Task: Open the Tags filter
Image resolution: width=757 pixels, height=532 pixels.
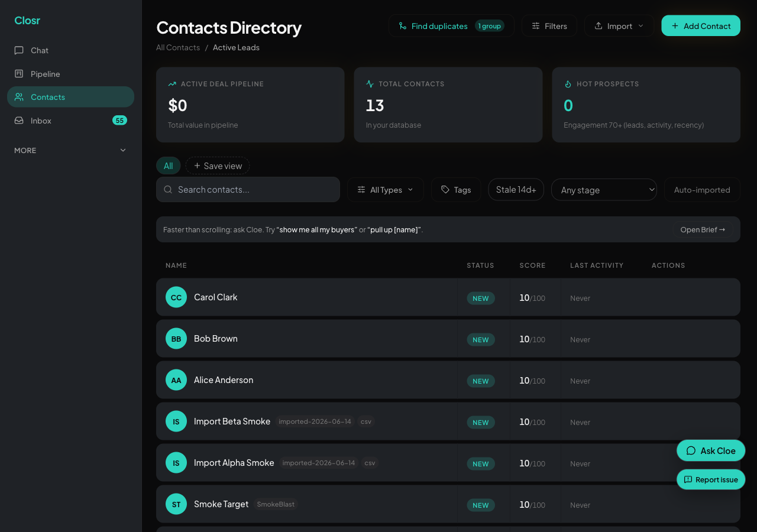Action: pyautogui.click(x=456, y=190)
